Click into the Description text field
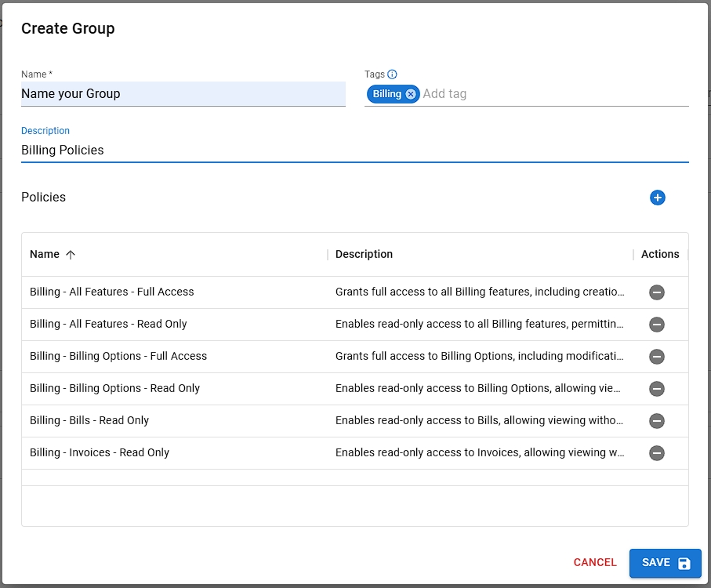 point(354,150)
